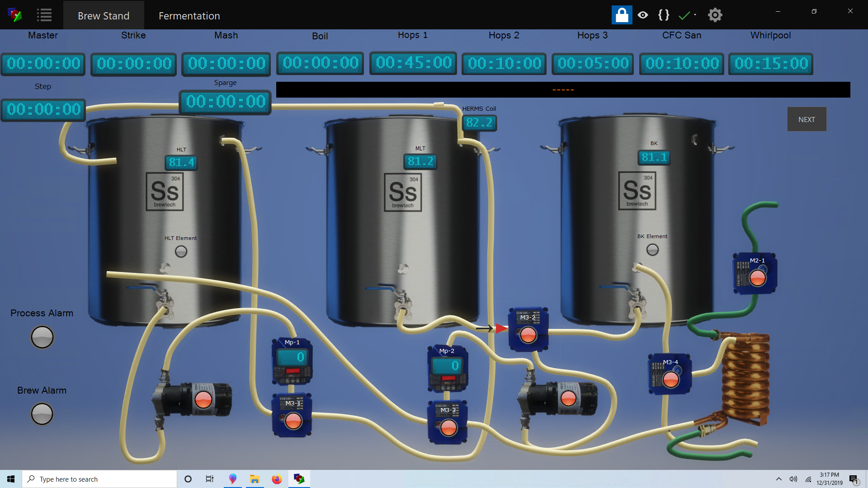Screen dimensions: 868x488
Task: Click the app logo icon in title bar
Action: coord(15,15)
